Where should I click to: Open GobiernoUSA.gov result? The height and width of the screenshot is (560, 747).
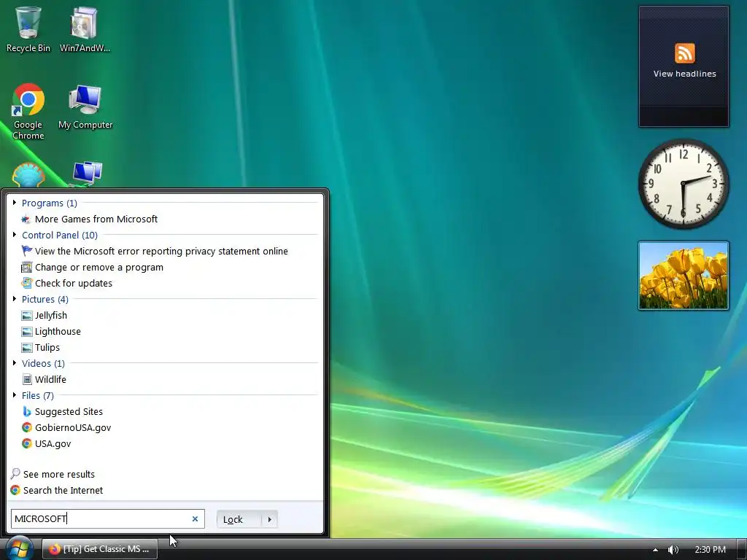[73, 427]
